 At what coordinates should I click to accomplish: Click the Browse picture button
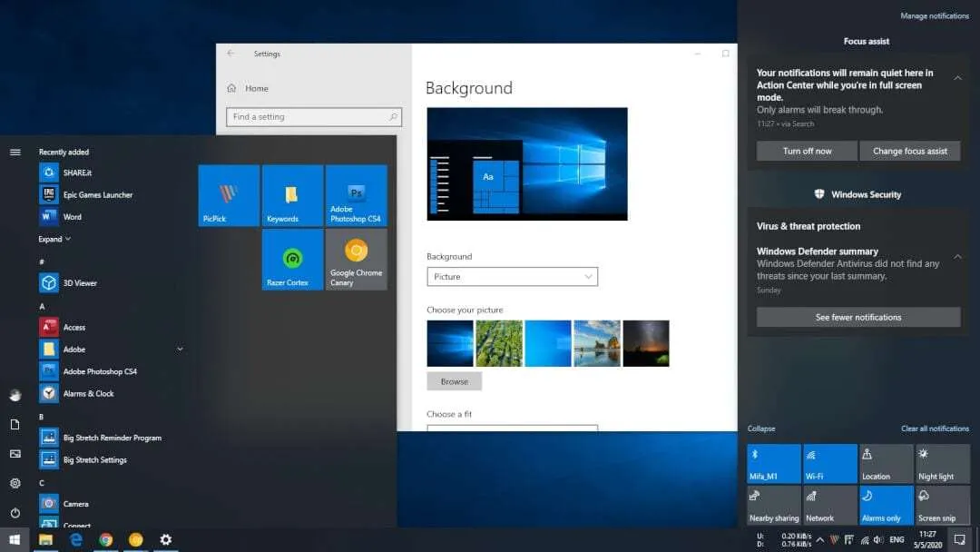pyautogui.click(x=454, y=381)
